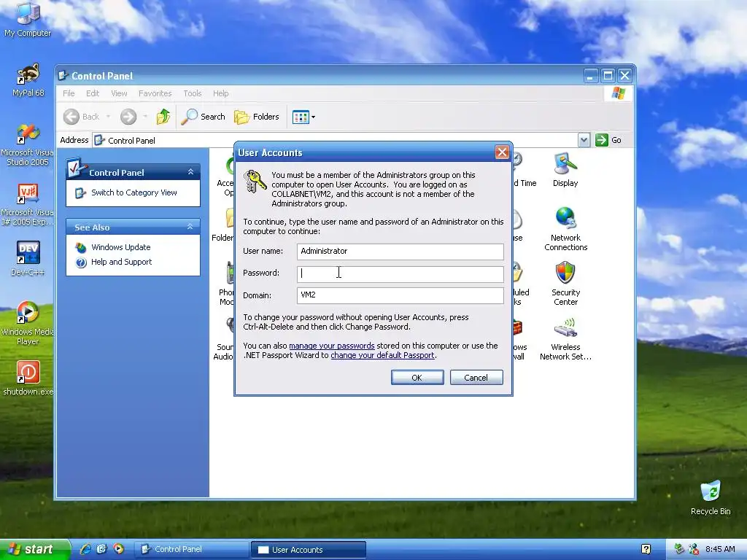Open the Display control panel icon

(x=565, y=170)
